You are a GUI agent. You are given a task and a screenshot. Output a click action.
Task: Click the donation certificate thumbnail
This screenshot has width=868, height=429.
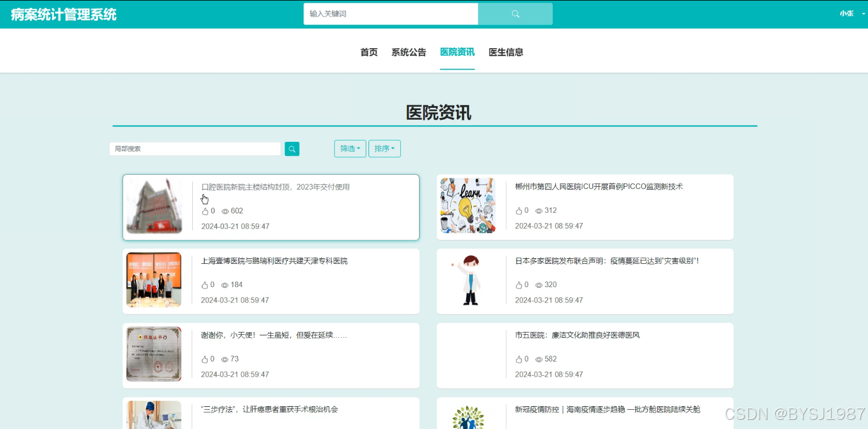154,354
